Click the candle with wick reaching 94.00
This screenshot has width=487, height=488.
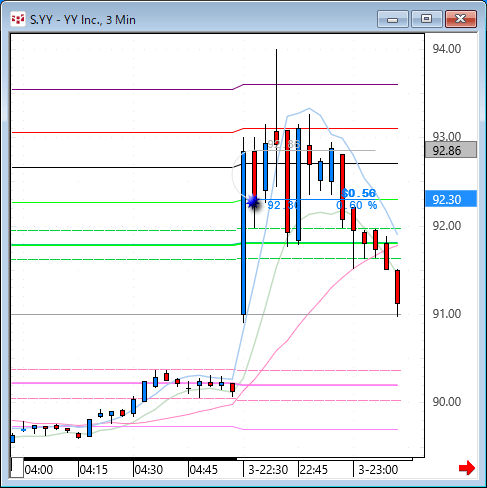pos(276,137)
